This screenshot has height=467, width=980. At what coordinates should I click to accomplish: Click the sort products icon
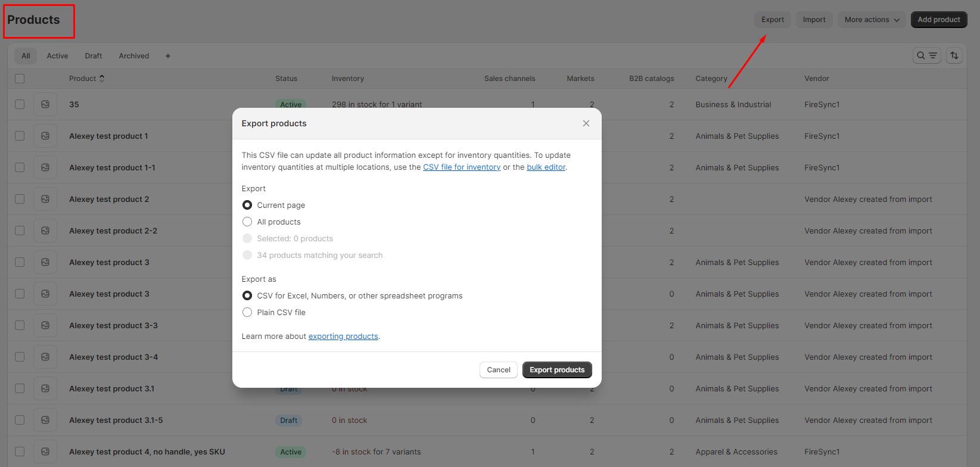tap(954, 55)
